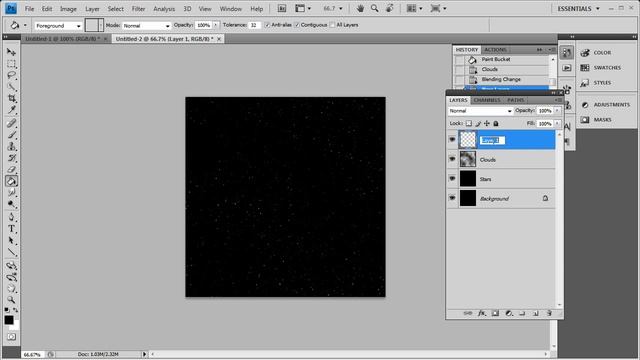This screenshot has height=360, width=640.
Task: Open the Analysis menu
Action: point(164,9)
